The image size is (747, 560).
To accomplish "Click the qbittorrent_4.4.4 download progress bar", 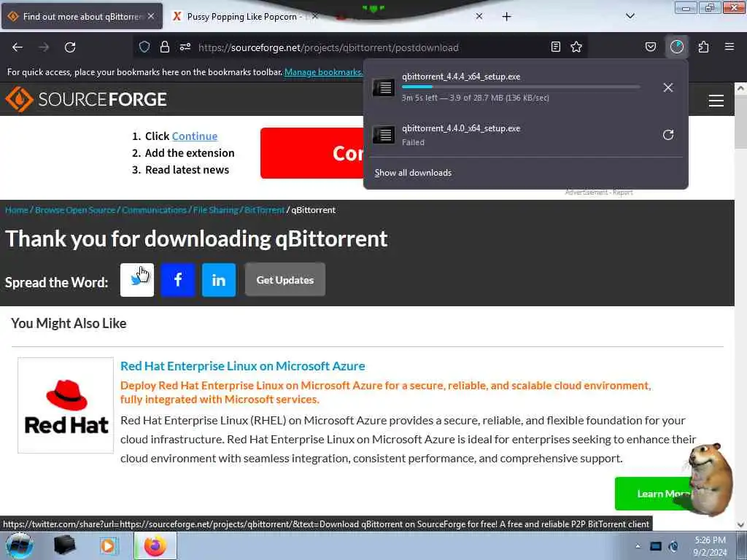I will [x=521, y=87].
